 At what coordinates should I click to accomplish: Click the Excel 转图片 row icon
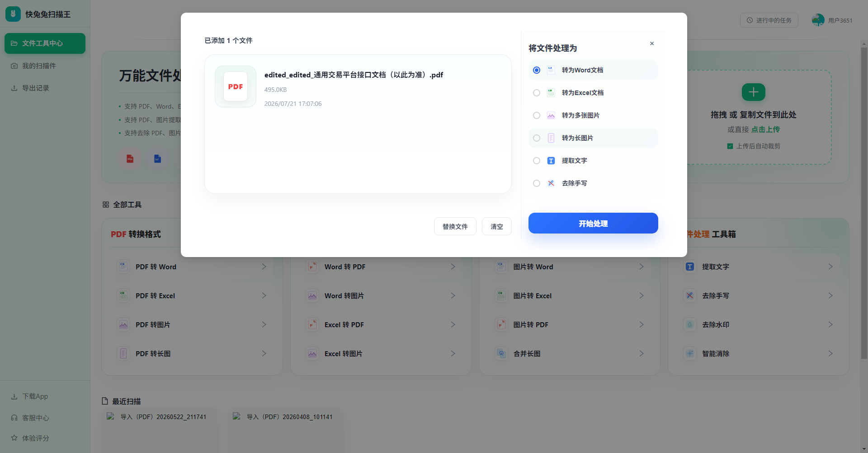tap(312, 353)
